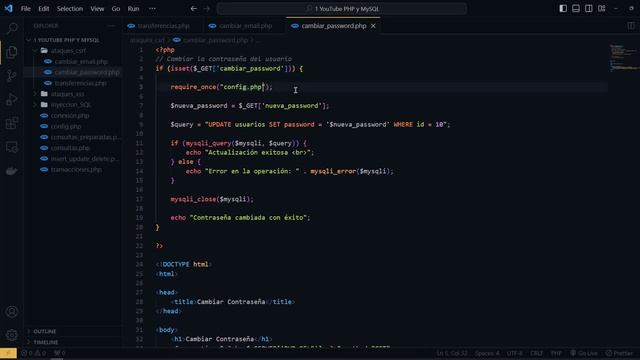
Task: Click the ataques_csrf breadcrumb segment
Action: (x=147, y=40)
